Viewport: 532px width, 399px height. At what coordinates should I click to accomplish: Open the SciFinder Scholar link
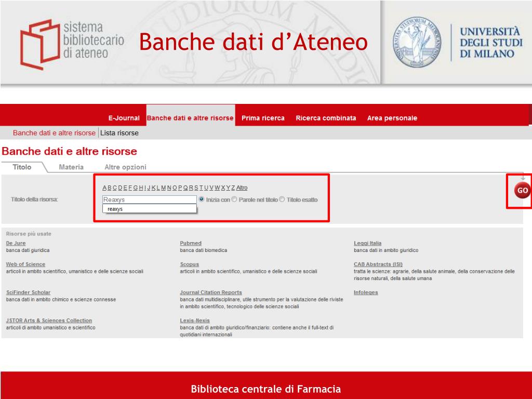click(x=28, y=292)
